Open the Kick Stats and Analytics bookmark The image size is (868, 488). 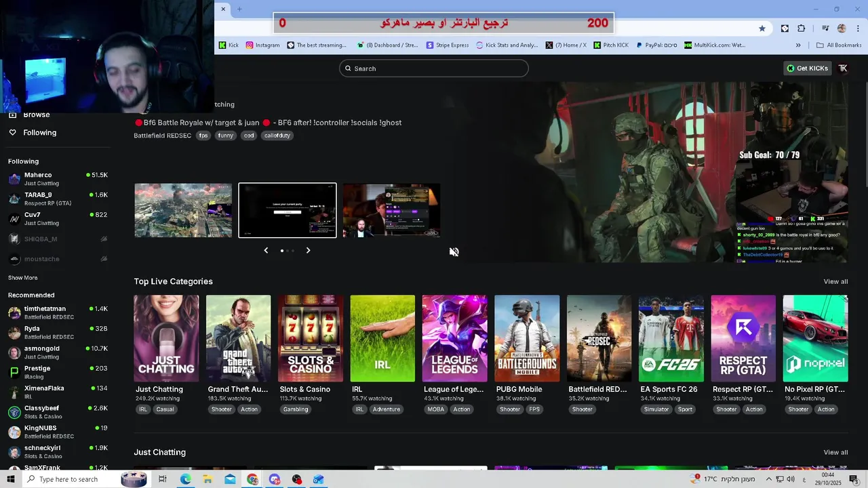[x=507, y=45]
